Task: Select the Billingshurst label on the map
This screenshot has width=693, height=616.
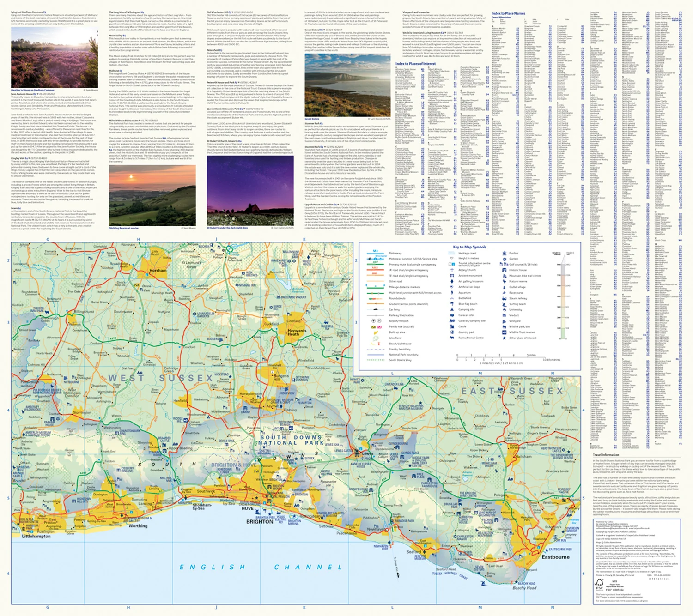Action: 84,312
